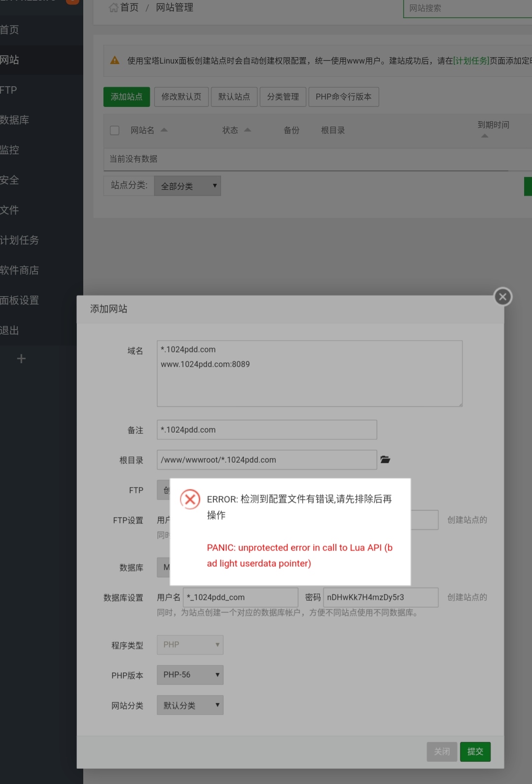This screenshot has height=784, width=532.
Task: Open 计划任务 in the sidebar menu
Action: pyautogui.click(x=20, y=240)
